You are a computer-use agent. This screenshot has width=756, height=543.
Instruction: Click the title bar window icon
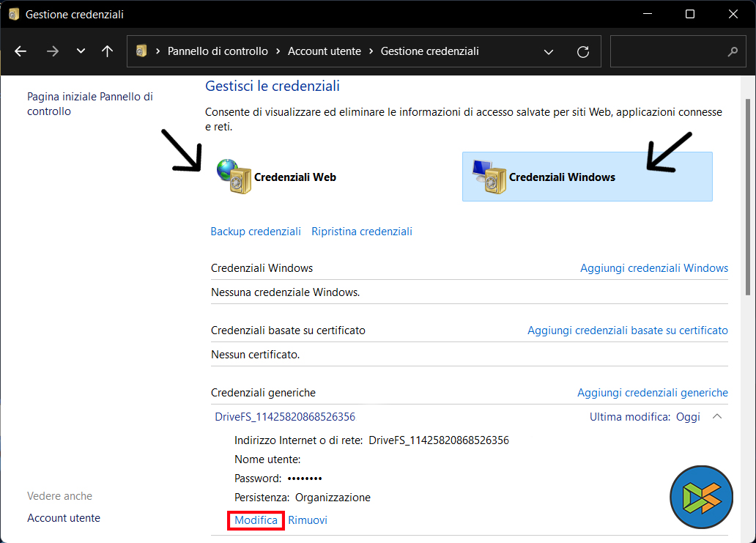[14, 14]
